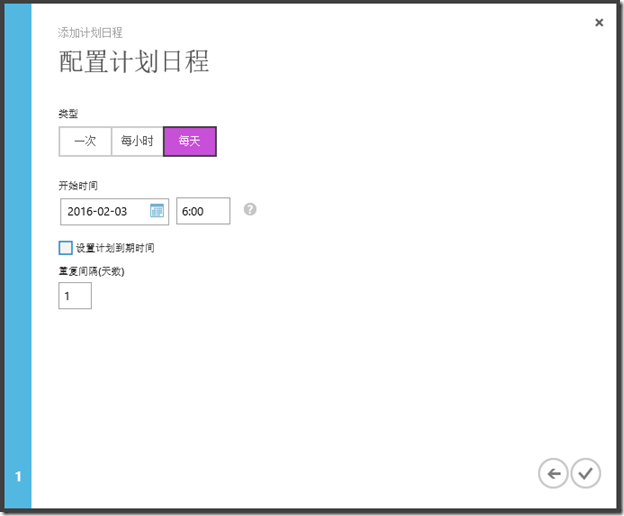This screenshot has height=516, width=624.
Task: Click the step 1 indicator in sidebar
Action: point(18,476)
